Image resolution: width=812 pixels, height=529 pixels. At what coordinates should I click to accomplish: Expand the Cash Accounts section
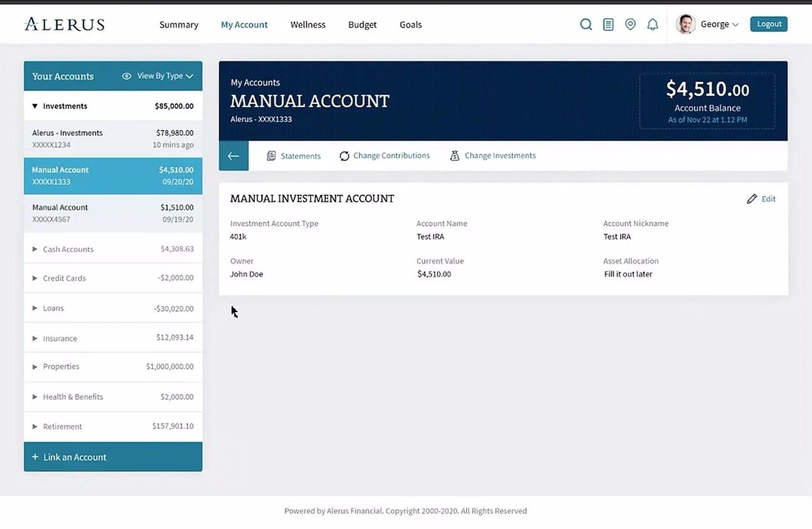click(x=35, y=249)
